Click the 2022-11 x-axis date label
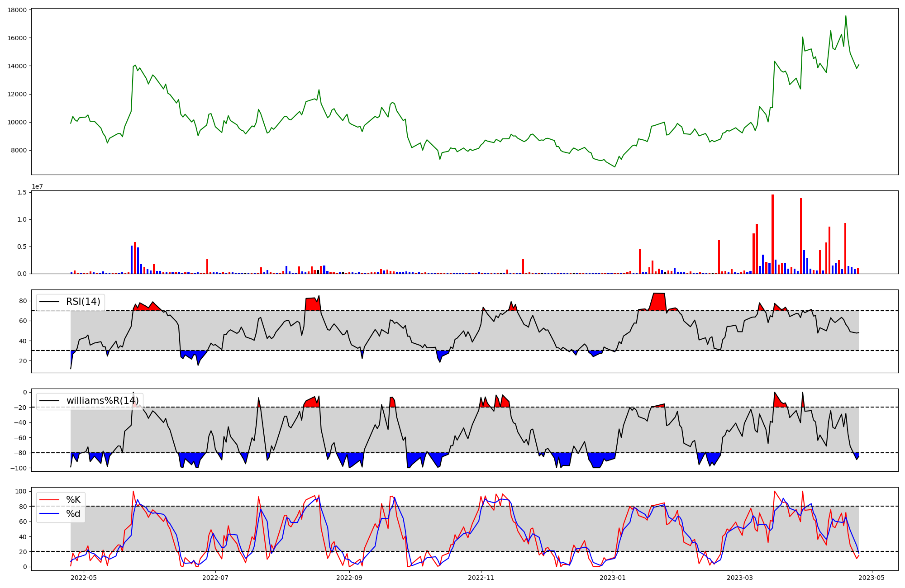905x588 pixels. pyautogui.click(x=481, y=578)
